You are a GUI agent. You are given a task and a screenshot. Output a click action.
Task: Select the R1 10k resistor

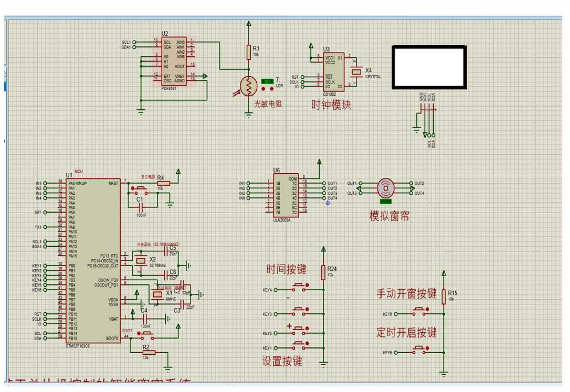(248, 52)
